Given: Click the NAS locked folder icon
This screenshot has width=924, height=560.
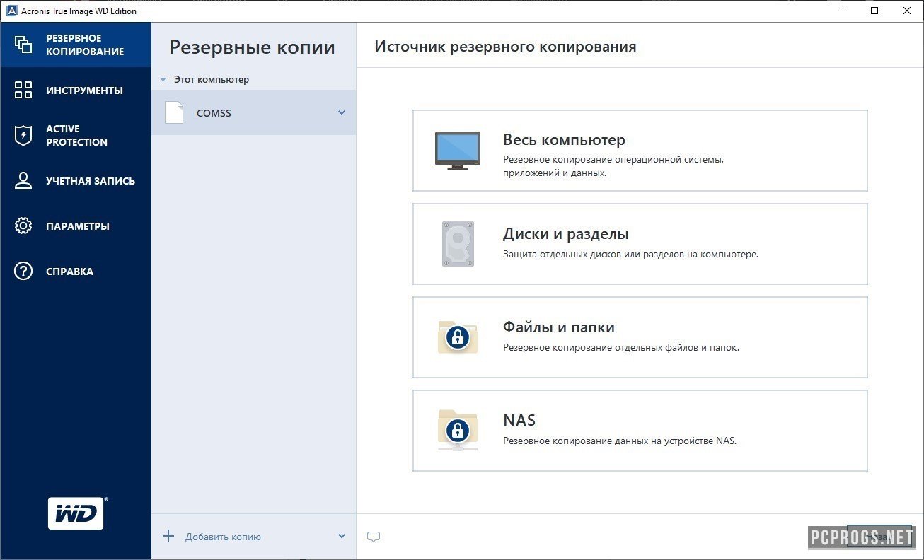Looking at the screenshot, I should [458, 430].
